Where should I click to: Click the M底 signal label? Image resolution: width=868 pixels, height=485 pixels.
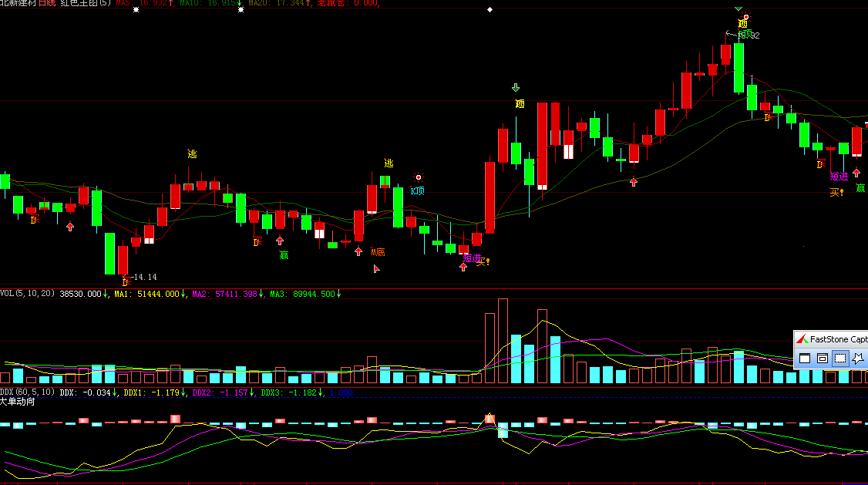tap(378, 252)
